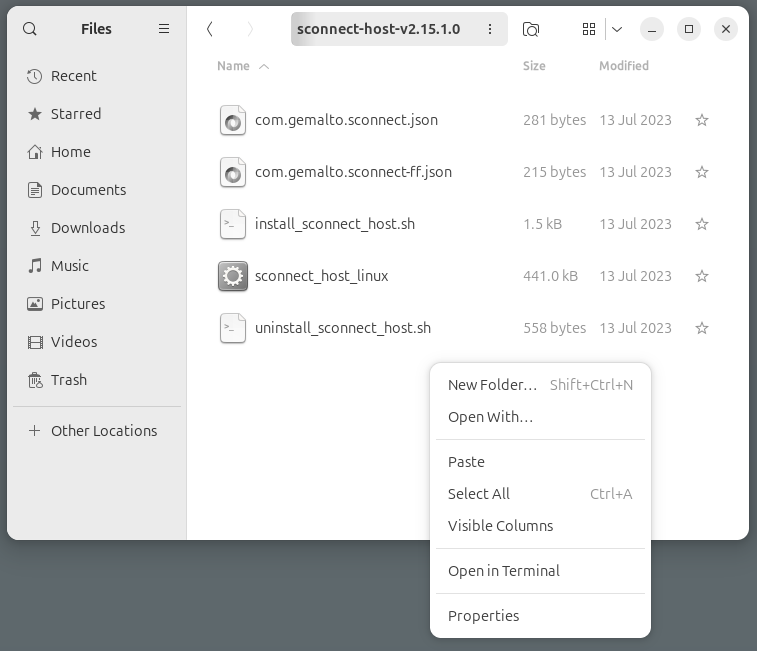Sort by the Name column header
This screenshot has height=651, width=757.
point(233,66)
